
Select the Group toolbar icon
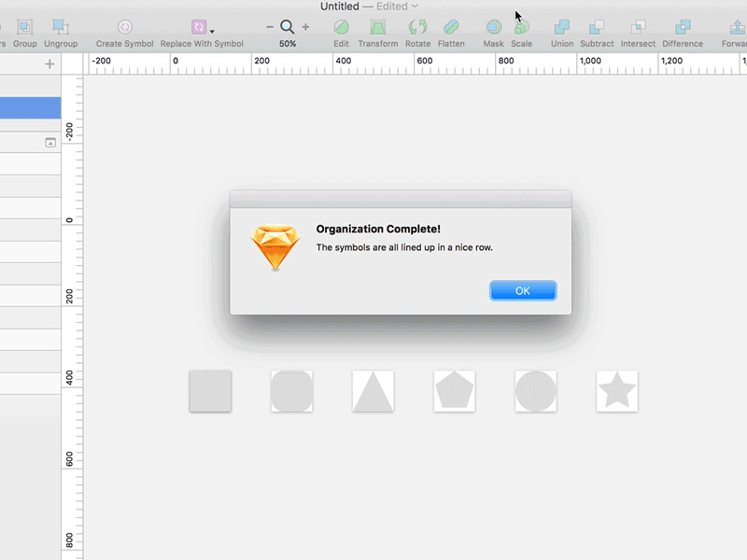[25, 27]
